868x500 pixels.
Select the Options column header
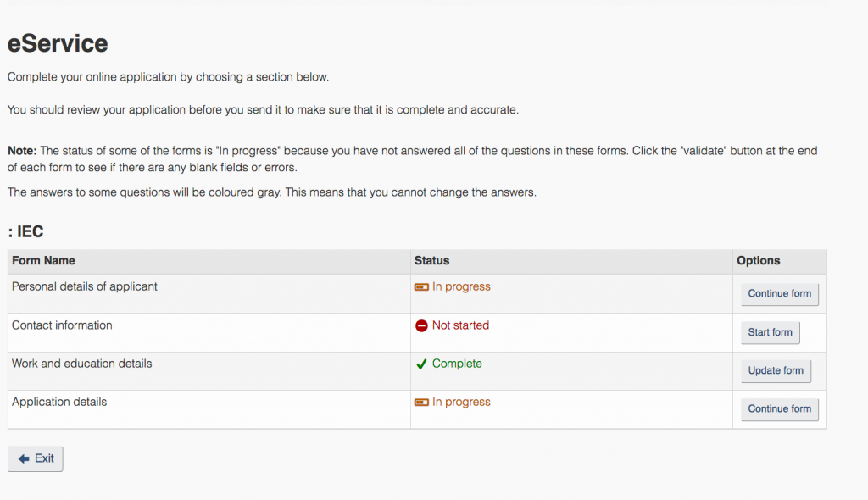point(758,261)
